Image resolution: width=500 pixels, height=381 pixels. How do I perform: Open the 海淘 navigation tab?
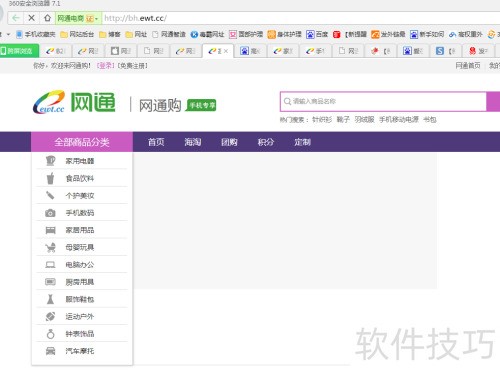193,142
